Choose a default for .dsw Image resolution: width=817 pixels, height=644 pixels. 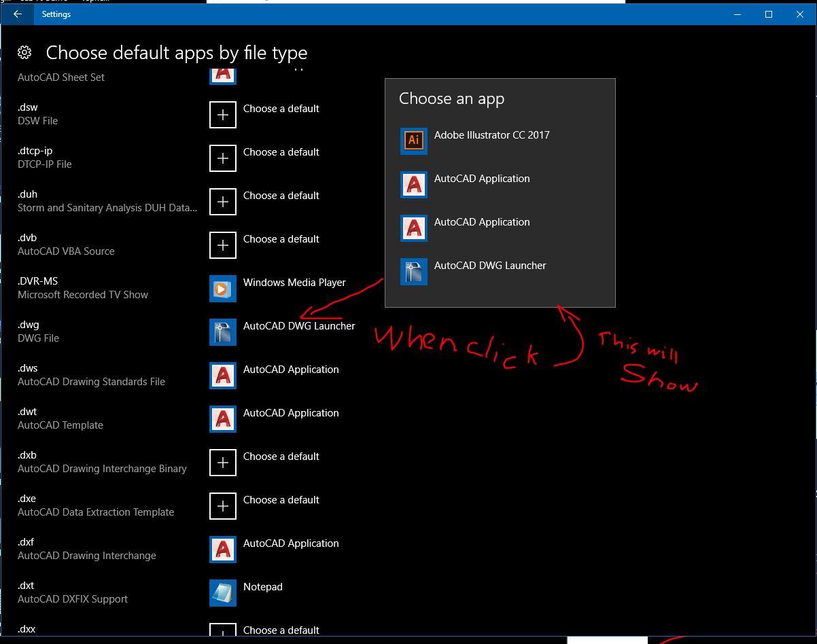tap(281, 109)
